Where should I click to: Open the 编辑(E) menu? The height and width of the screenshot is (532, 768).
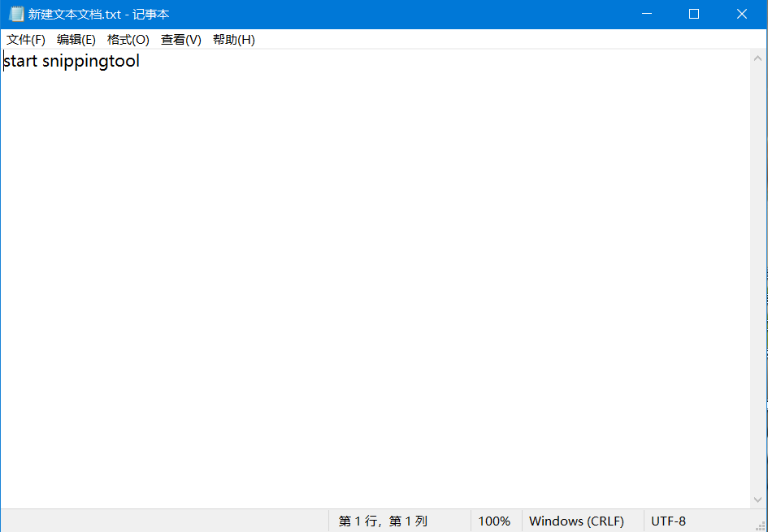coord(76,40)
